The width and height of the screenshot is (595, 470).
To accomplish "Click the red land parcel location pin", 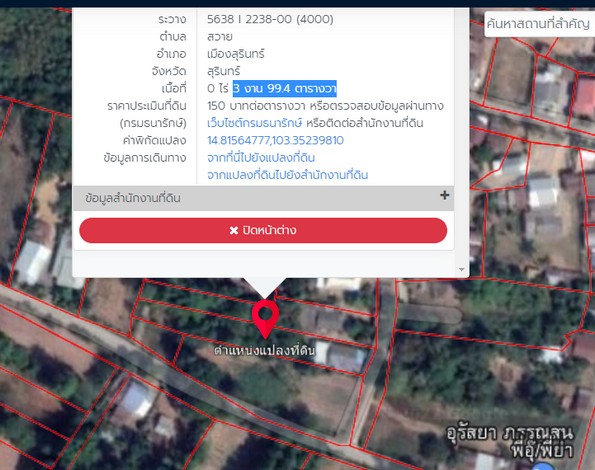I will [x=265, y=318].
